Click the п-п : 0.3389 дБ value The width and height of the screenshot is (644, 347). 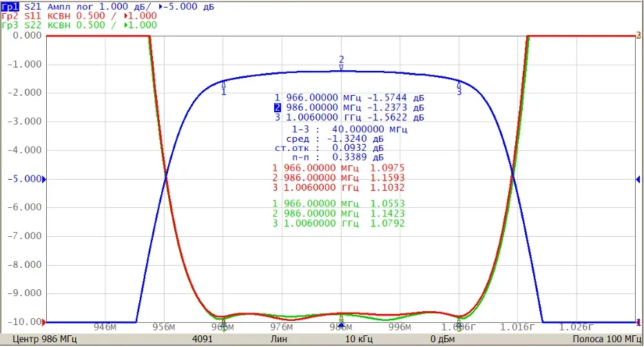337,157
